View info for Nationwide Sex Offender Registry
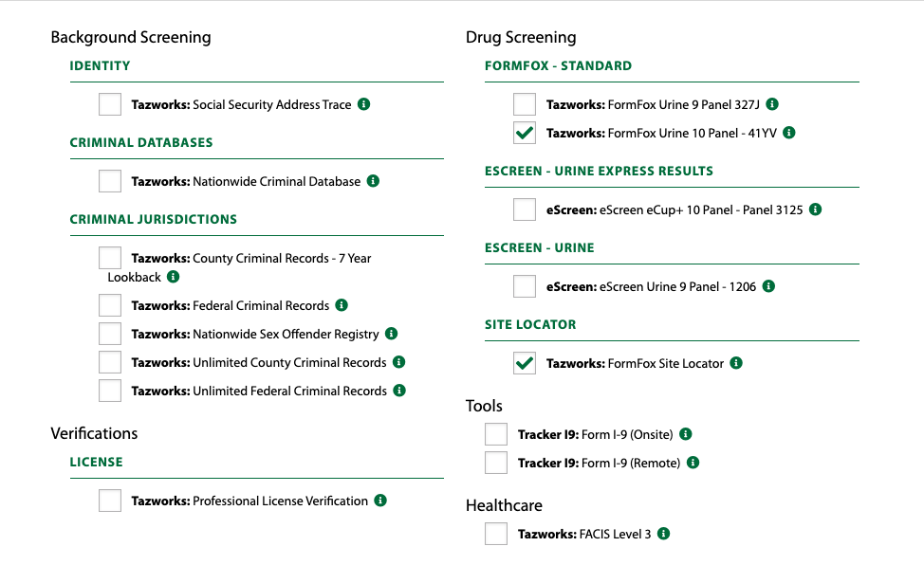924x583 pixels. [391, 334]
